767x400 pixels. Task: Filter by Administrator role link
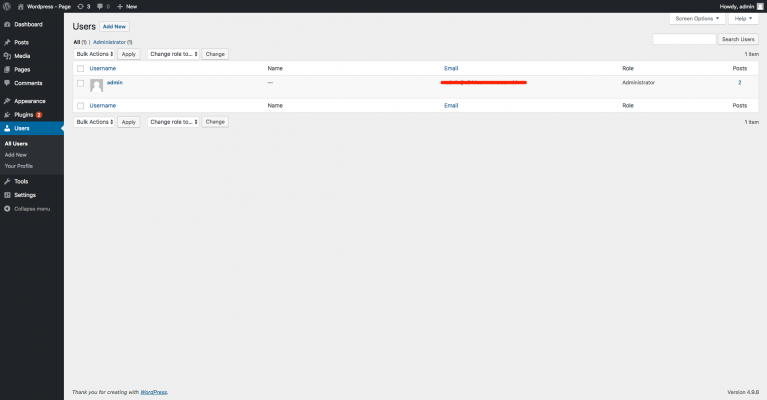click(x=110, y=42)
